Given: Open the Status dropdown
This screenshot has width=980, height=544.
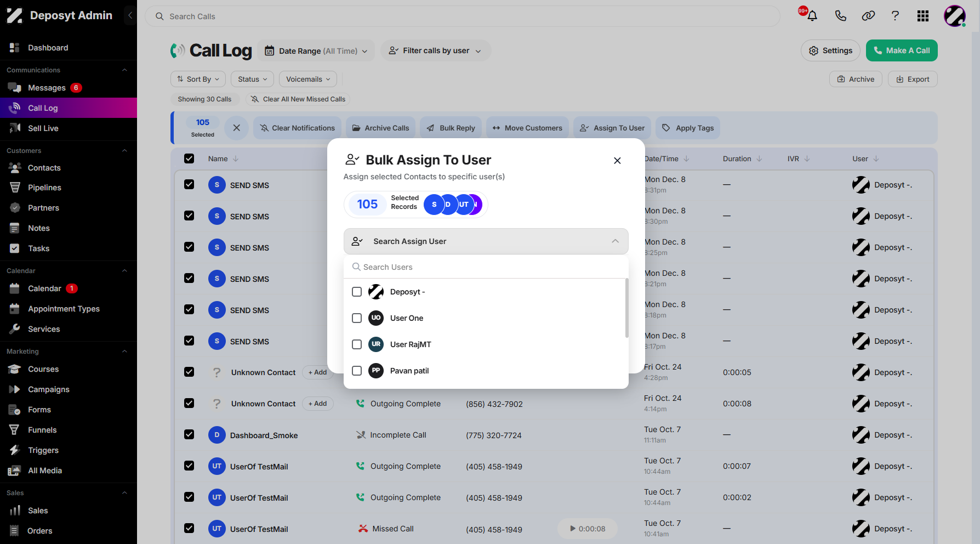Looking at the screenshot, I should pyautogui.click(x=252, y=79).
